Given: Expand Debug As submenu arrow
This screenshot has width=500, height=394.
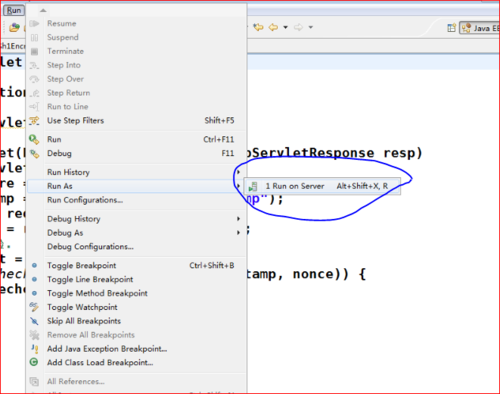Looking at the screenshot, I should (x=238, y=233).
